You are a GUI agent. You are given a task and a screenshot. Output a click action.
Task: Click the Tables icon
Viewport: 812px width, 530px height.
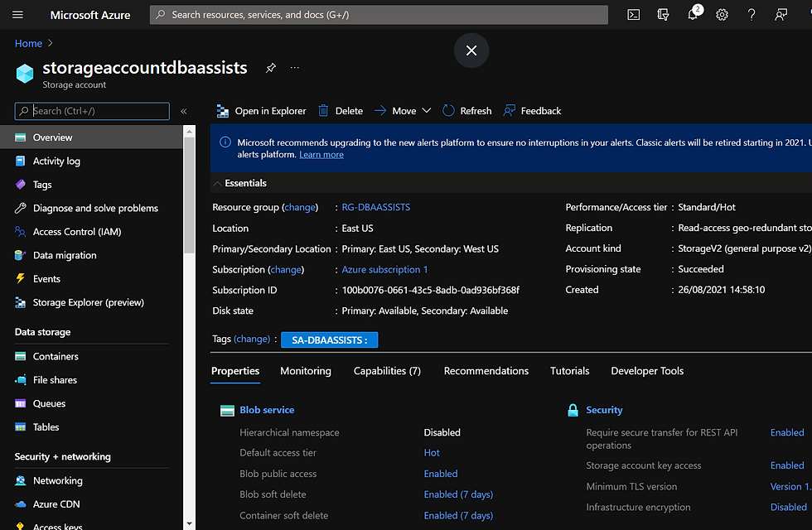coord(20,427)
